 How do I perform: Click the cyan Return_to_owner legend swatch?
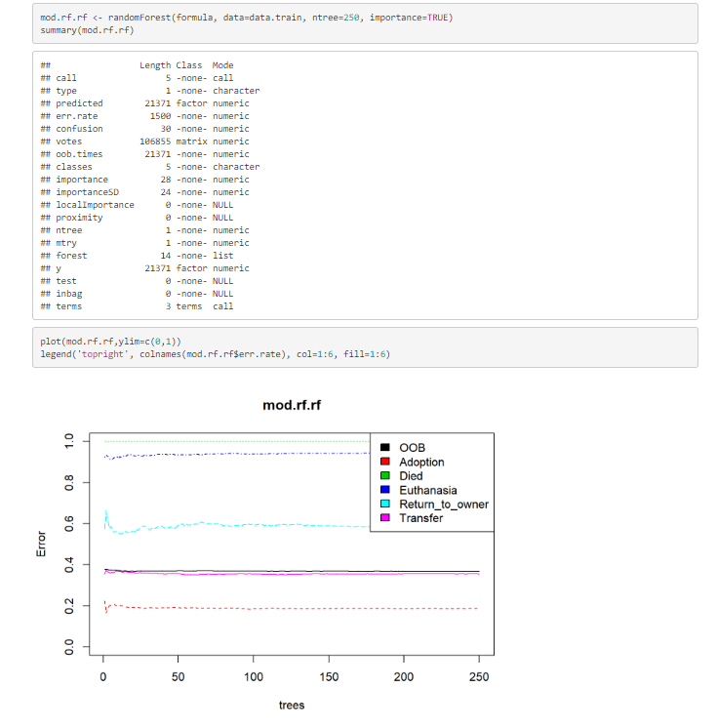click(x=384, y=504)
